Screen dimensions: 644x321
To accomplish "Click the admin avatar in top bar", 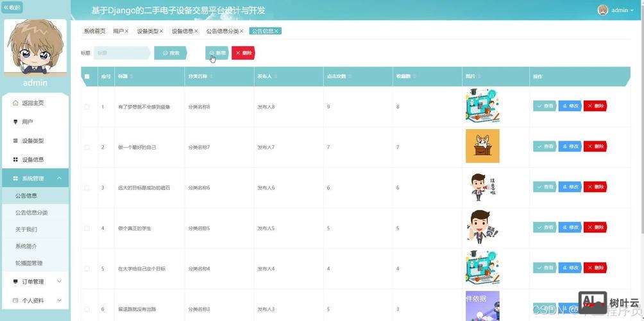I will pyautogui.click(x=602, y=10).
